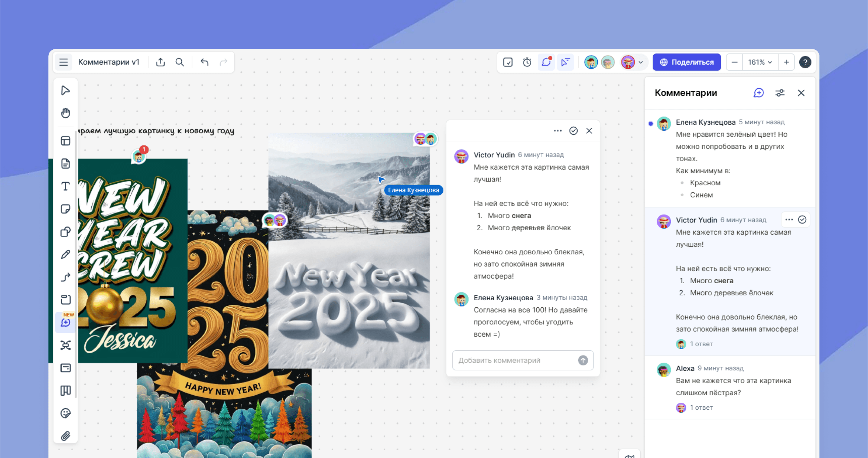Click the board title Комментарии v1

[109, 62]
